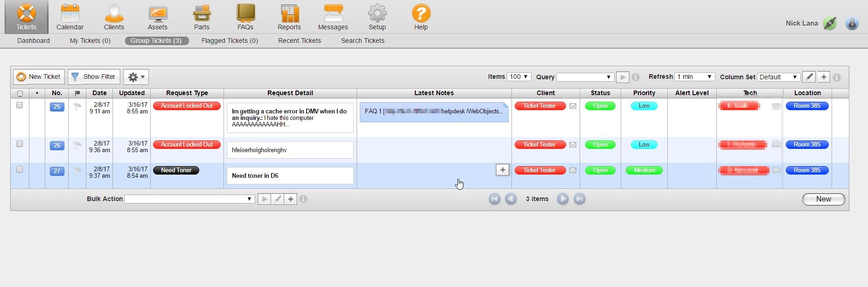The height and width of the screenshot is (287, 868).
Task: Open Recent Tickets tab
Action: coord(300,41)
